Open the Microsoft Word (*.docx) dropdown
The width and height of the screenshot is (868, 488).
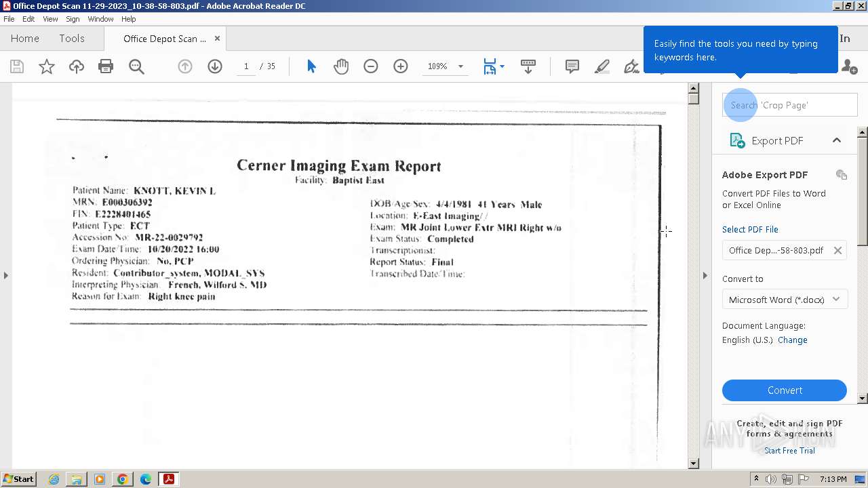coord(785,300)
